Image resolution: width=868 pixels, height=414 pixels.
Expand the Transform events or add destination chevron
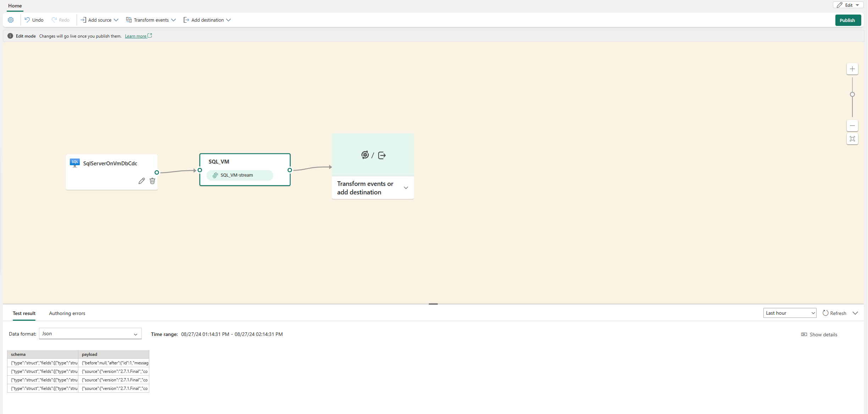(x=406, y=188)
